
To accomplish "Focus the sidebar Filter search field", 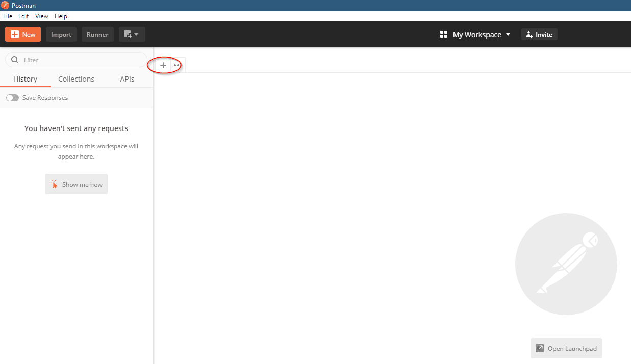I will click(76, 60).
